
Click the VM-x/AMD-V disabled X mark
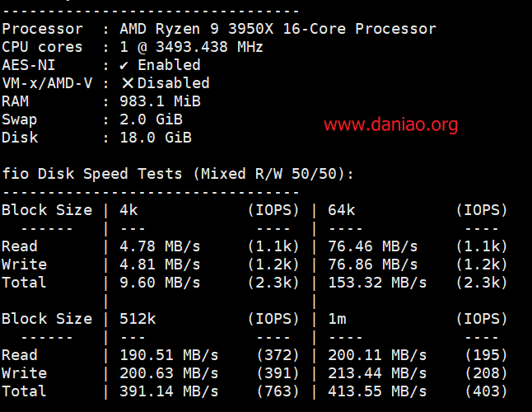point(128,83)
